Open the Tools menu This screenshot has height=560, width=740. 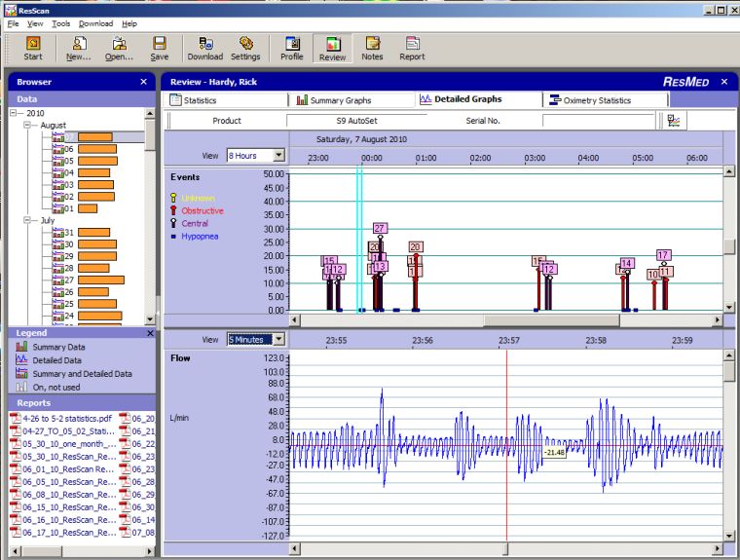tap(61, 23)
